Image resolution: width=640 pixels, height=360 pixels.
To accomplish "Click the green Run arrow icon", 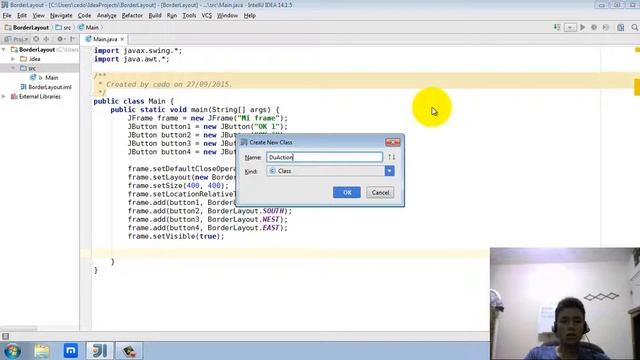I will coord(582,27).
